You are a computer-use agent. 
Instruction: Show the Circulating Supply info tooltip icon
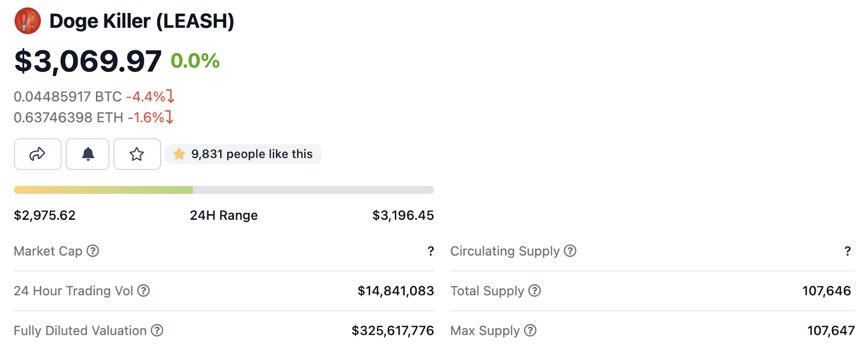570,251
